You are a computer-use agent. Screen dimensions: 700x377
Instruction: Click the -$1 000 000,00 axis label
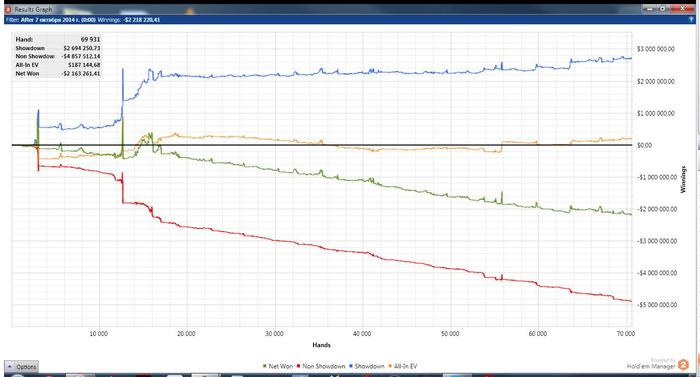pyautogui.click(x=656, y=177)
